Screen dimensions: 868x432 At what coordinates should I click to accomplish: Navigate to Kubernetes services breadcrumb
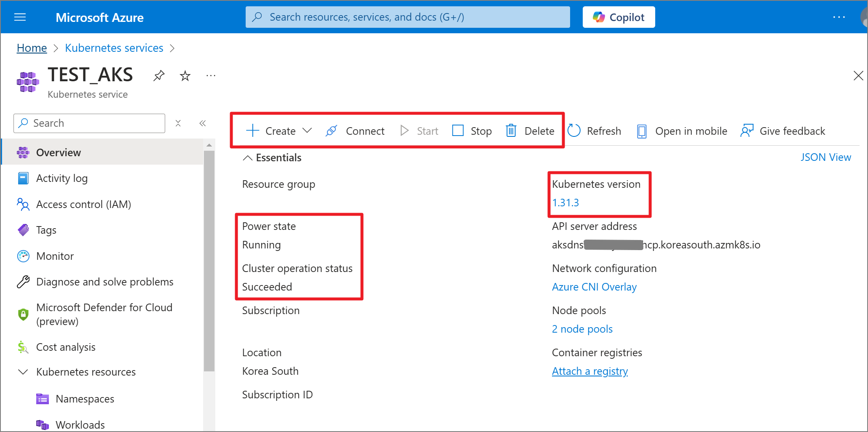114,48
